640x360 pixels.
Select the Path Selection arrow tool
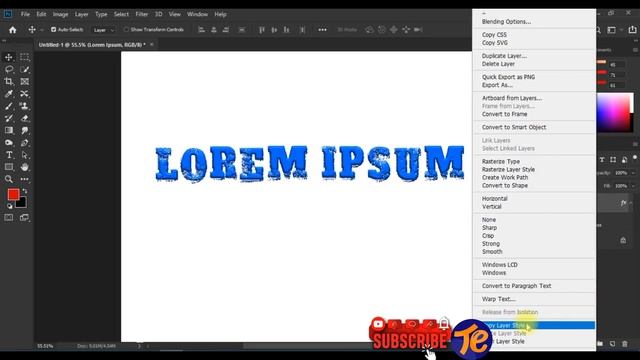[x=24, y=155]
